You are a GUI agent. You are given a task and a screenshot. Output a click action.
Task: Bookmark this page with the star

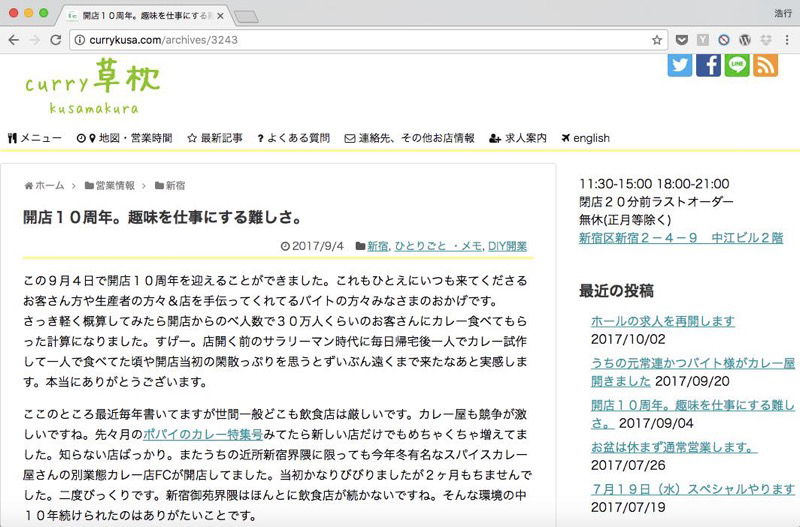tap(657, 40)
